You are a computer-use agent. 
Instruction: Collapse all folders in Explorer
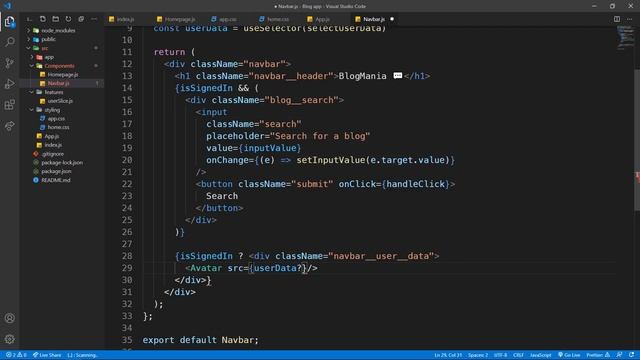[x=81, y=19]
